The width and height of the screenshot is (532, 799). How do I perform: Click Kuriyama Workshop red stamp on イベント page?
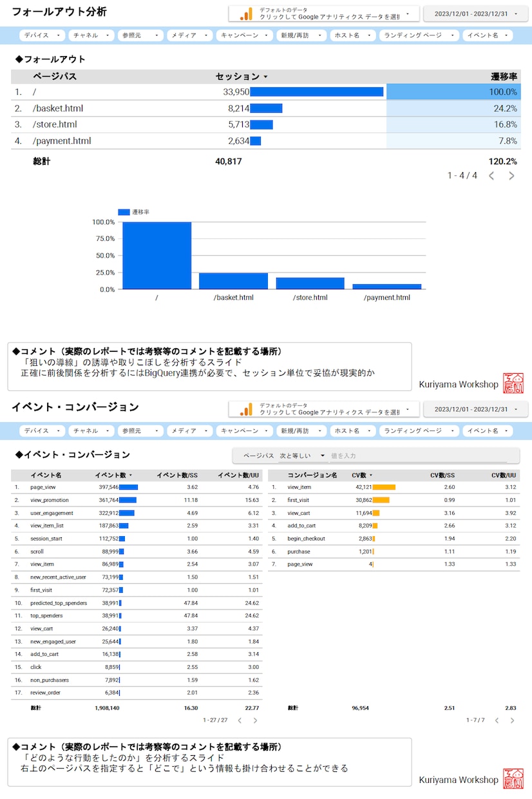pyautogui.click(x=513, y=779)
